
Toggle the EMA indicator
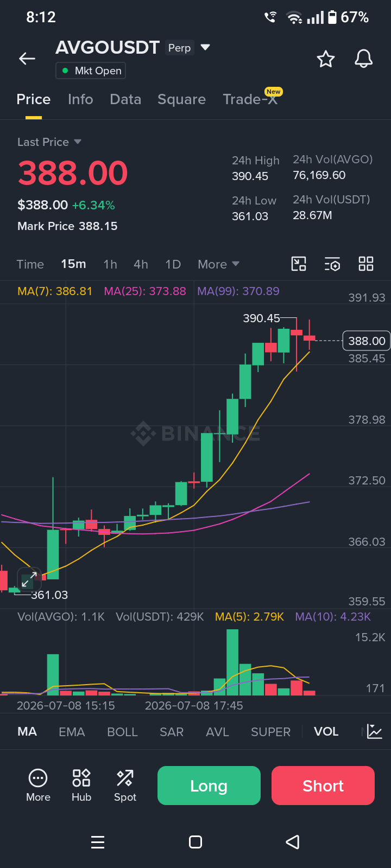click(x=72, y=731)
